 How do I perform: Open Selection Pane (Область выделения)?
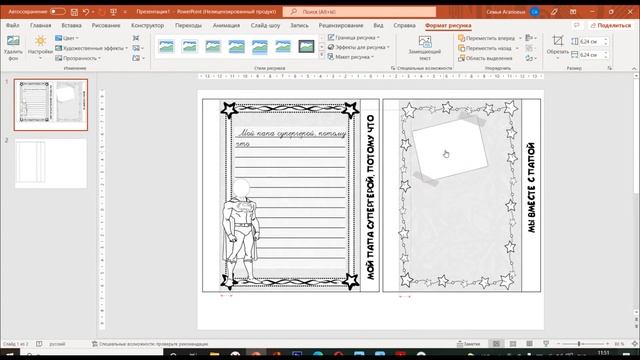pyautogui.click(x=485, y=58)
